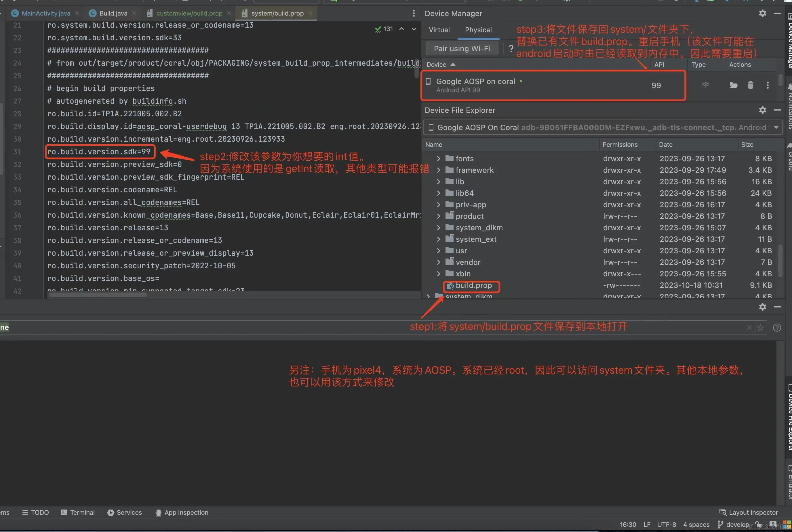Open the Terminal tool window
Image resolution: width=792 pixels, height=532 pixels.
[x=78, y=512]
